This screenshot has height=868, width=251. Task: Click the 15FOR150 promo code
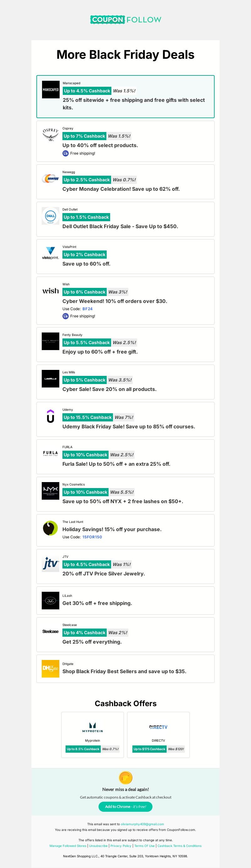(92, 537)
